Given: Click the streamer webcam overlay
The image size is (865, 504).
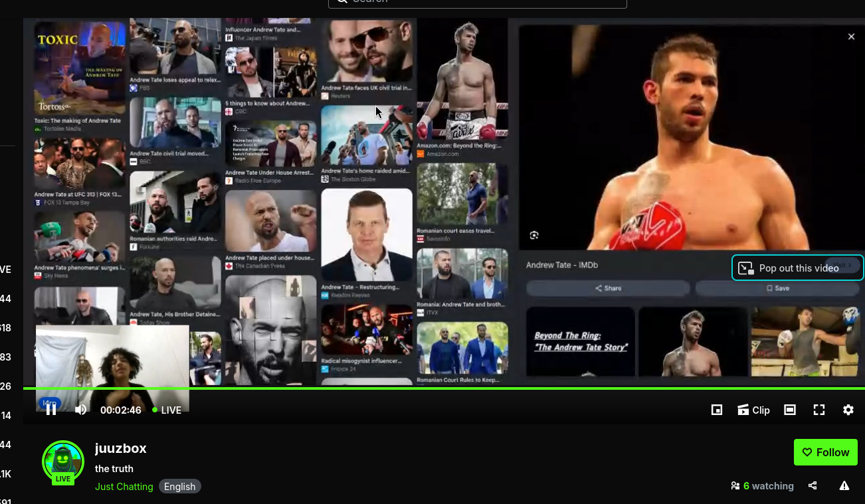Looking at the screenshot, I should click(x=112, y=369).
